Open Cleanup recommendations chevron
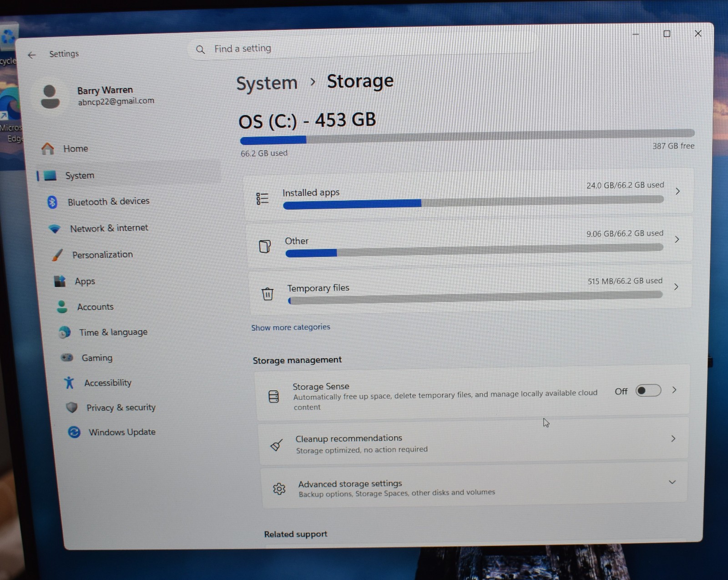 click(673, 439)
